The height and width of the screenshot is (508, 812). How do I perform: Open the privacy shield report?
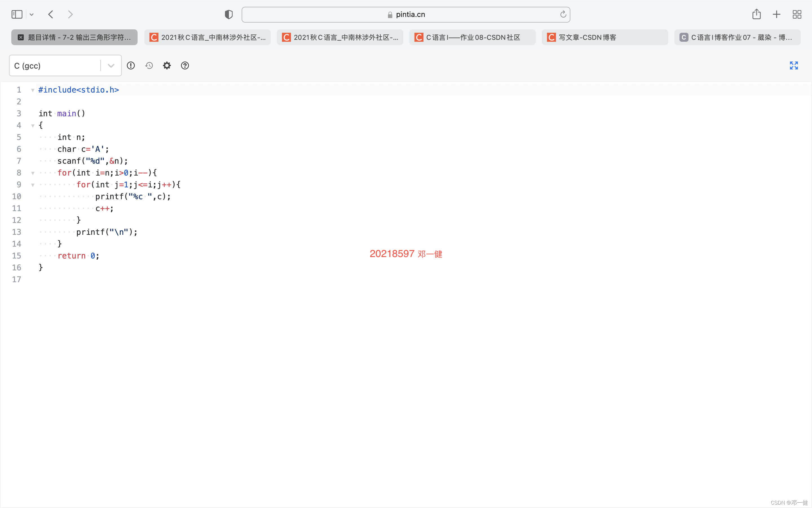[228, 14]
